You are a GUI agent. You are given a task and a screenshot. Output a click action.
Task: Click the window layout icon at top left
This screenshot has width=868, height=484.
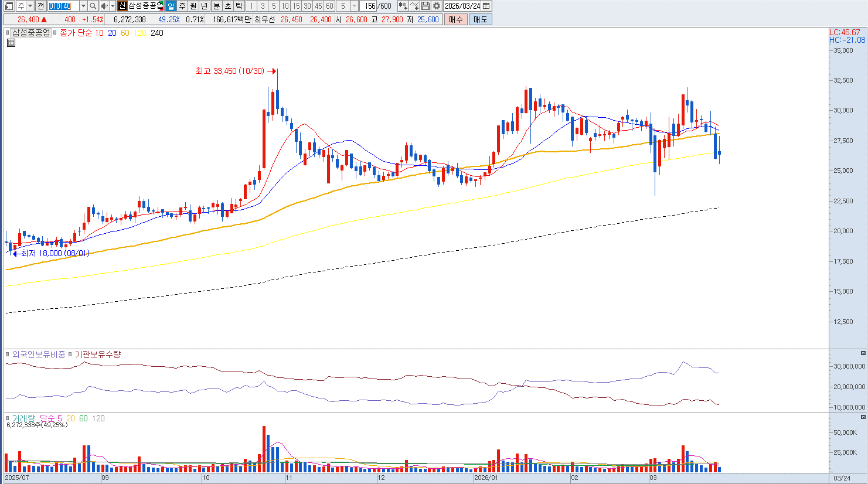click(x=9, y=6)
